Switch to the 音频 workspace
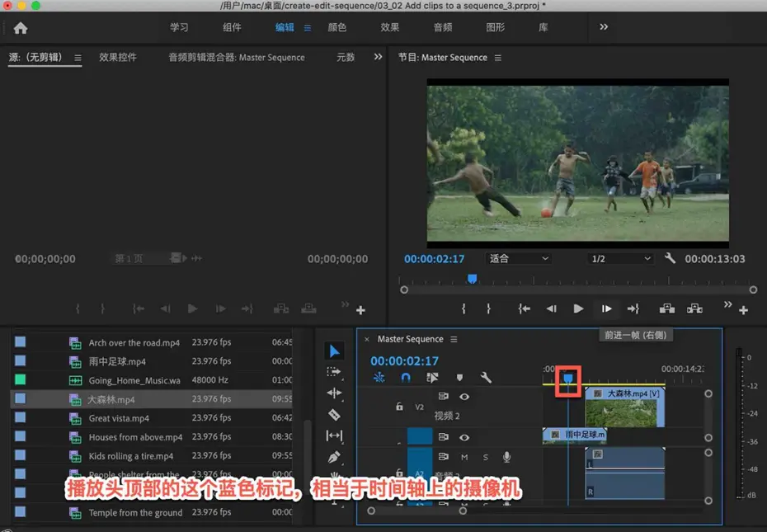Image resolution: width=767 pixels, height=532 pixels. 443,27
